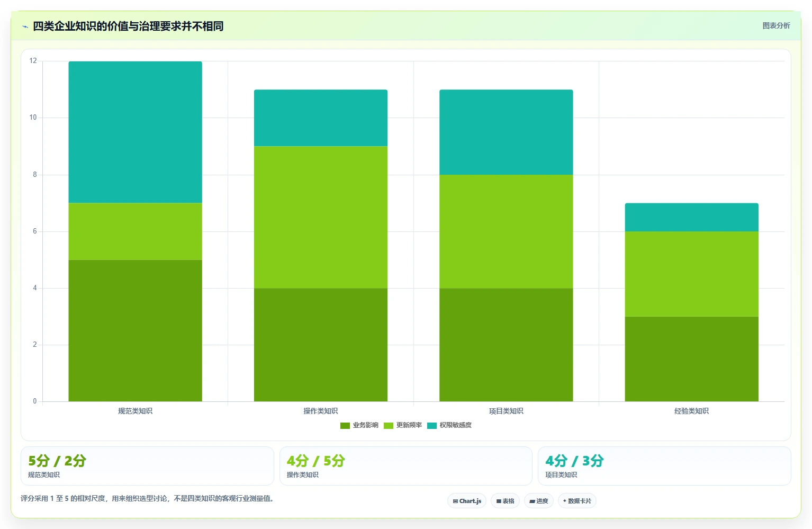Viewport: 812px width, 529px height.
Task: Click the y-axis value 4
Action: (35, 288)
